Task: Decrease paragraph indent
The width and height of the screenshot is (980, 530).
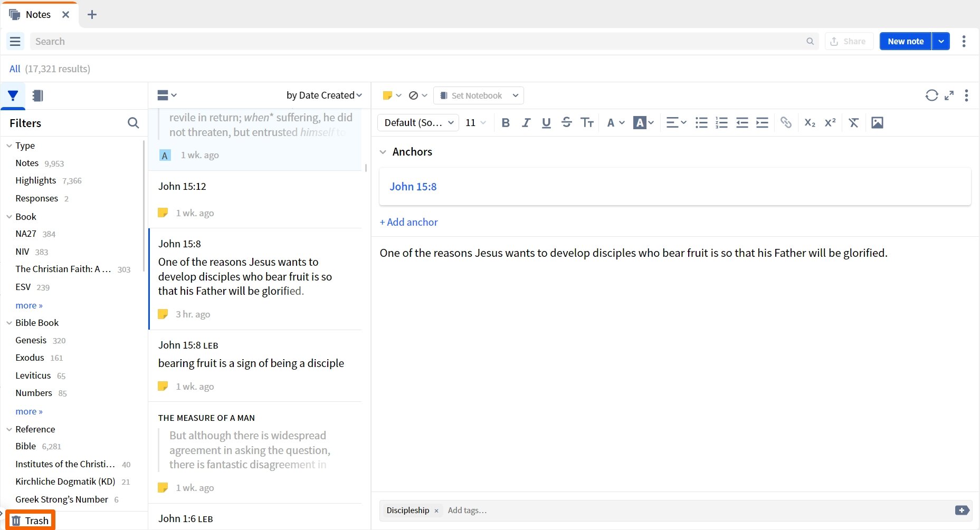Action: pos(742,123)
